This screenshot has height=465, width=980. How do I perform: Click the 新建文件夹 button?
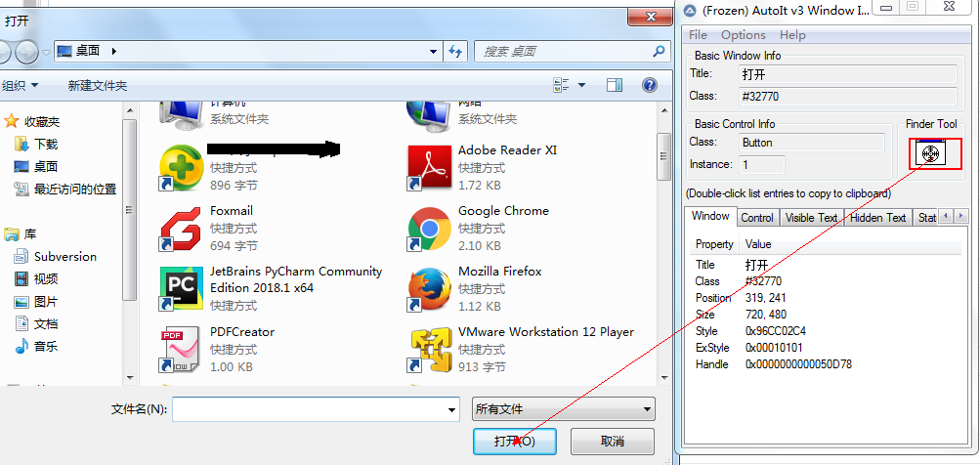[x=98, y=86]
